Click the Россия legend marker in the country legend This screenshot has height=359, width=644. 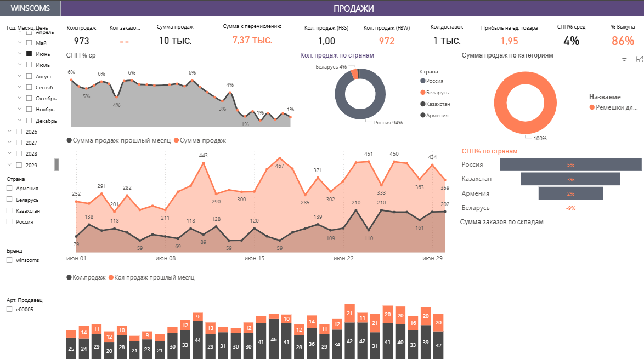pyautogui.click(x=422, y=81)
